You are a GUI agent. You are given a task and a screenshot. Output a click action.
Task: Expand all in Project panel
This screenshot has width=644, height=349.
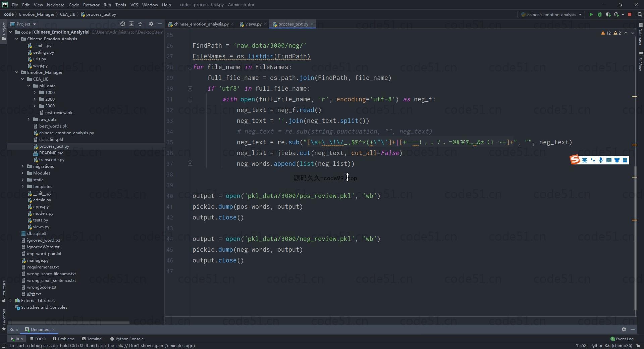pos(131,24)
